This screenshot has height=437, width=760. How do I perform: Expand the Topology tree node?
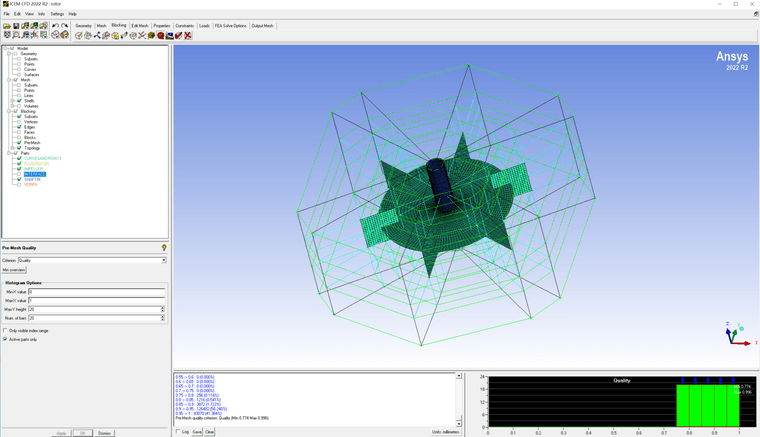click(13, 148)
